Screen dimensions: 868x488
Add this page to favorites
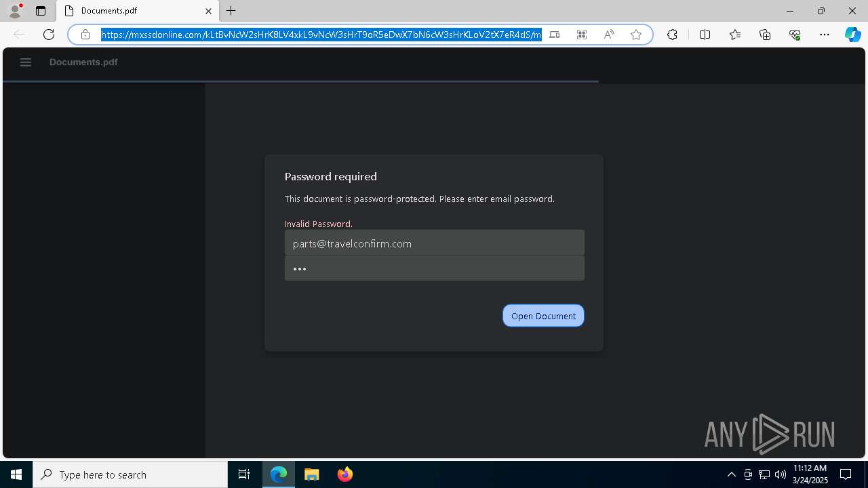(636, 35)
